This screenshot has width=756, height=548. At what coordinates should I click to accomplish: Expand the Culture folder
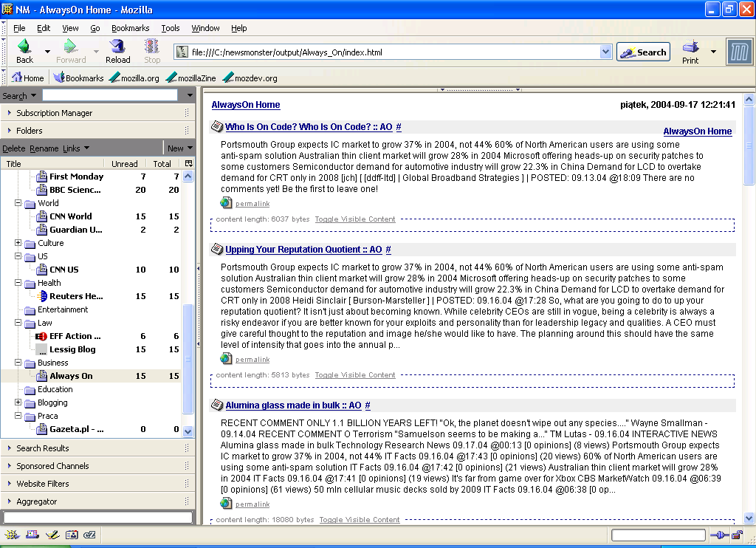[x=18, y=243]
